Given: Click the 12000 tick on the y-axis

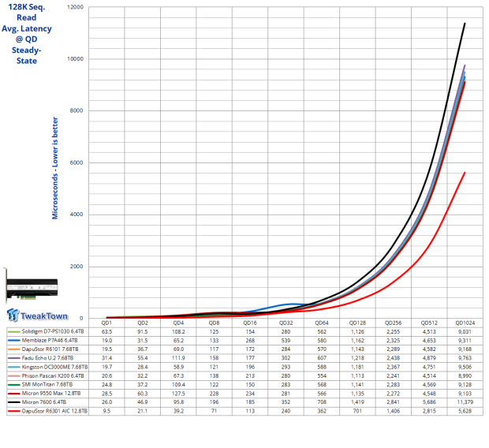Looking at the screenshot, I should pos(75,7).
